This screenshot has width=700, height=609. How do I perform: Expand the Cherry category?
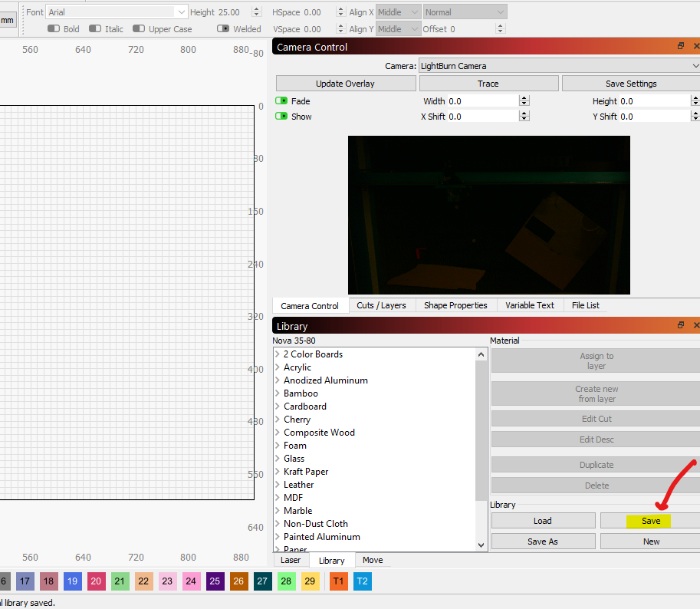(x=278, y=420)
